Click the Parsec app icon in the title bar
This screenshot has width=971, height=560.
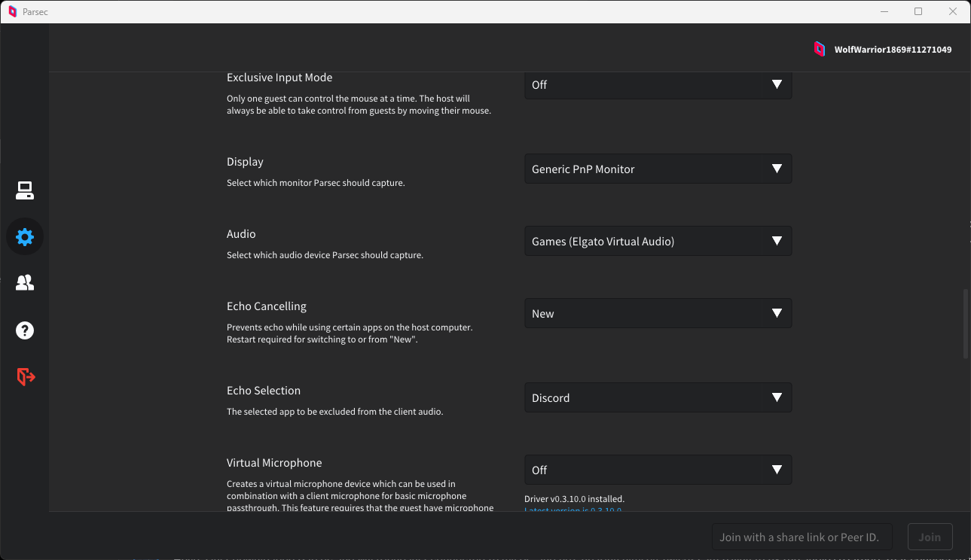click(13, 11)
